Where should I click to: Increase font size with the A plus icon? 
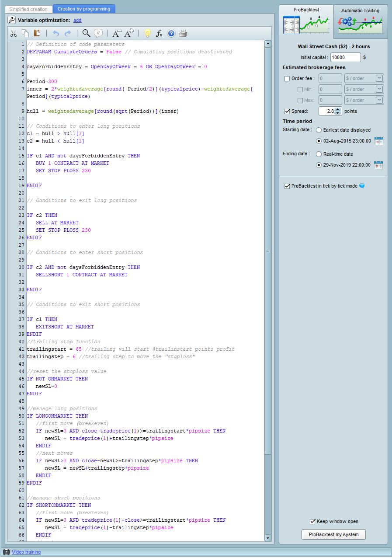point(129,33)
